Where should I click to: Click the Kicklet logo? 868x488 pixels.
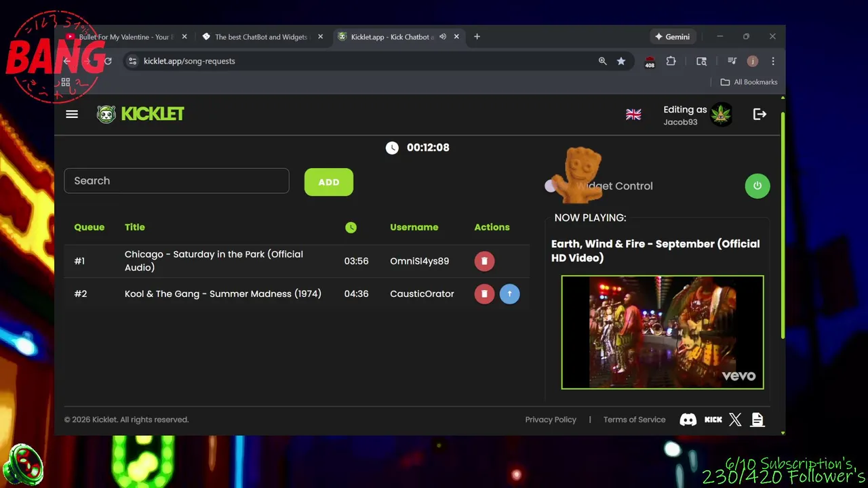click(x=140, y=114)
